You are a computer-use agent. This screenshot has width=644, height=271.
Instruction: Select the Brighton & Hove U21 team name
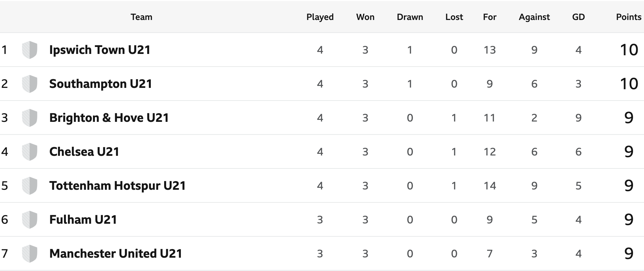point(109,118)
